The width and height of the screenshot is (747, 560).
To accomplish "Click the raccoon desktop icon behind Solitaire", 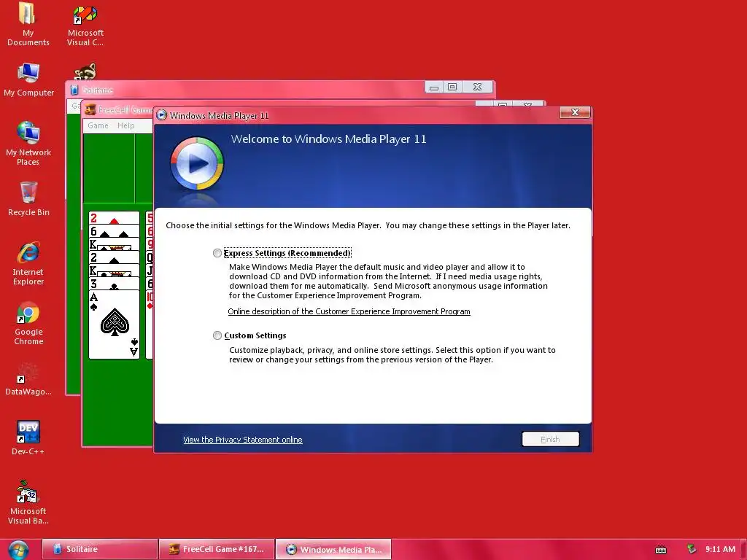I will [x=85, y=71].
